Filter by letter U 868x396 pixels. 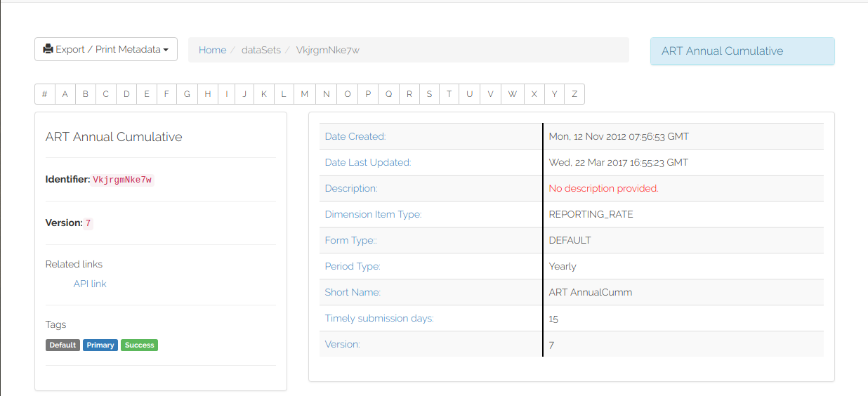(469, 94)
